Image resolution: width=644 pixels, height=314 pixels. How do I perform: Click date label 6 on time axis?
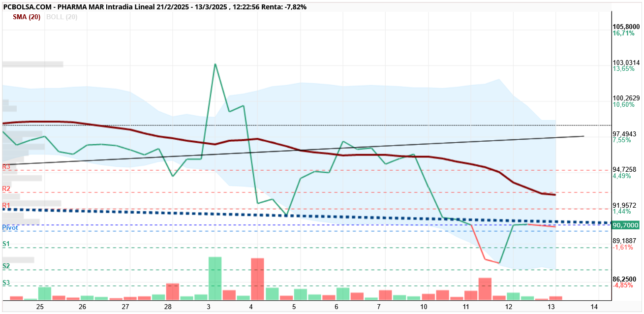tap(337, 307)
